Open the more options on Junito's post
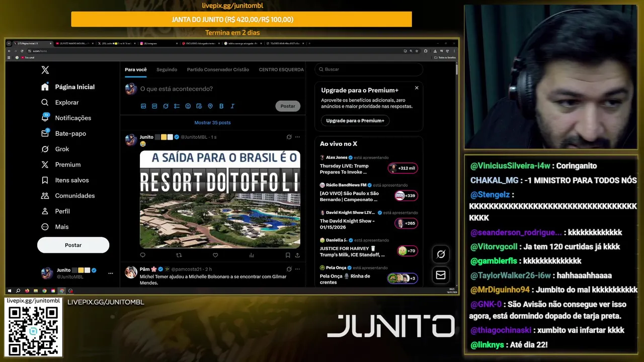The width and height of the screenshot is (644, 362). point(297,137)
